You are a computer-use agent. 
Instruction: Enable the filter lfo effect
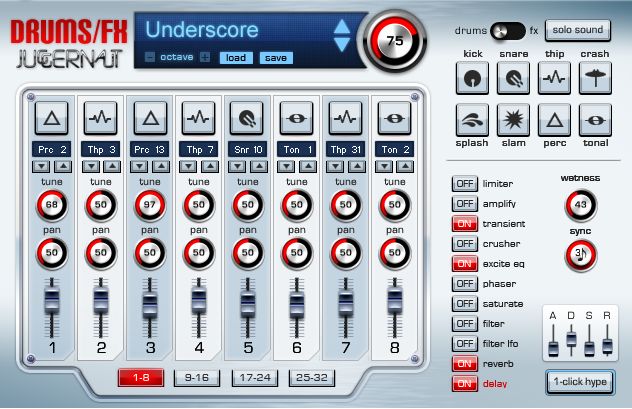pyautogui.click(x=465, y=344)
